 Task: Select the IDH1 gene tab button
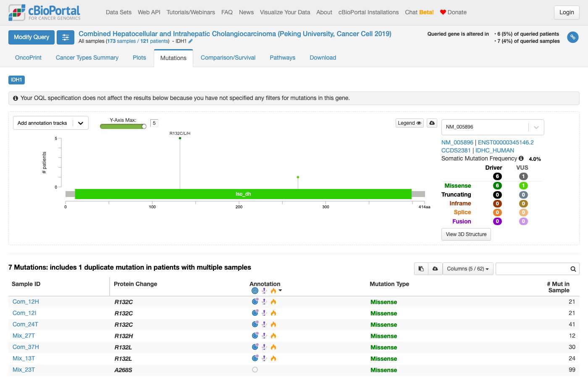point(16,80)
